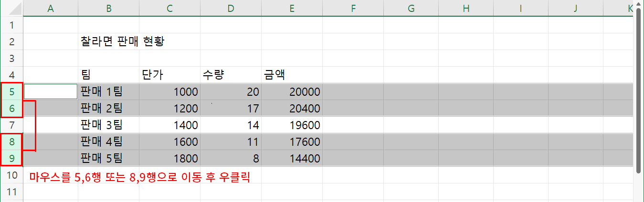The height and width of the screenshot is (202, 644).
Task: Select column C header
Action: [170, 8]
